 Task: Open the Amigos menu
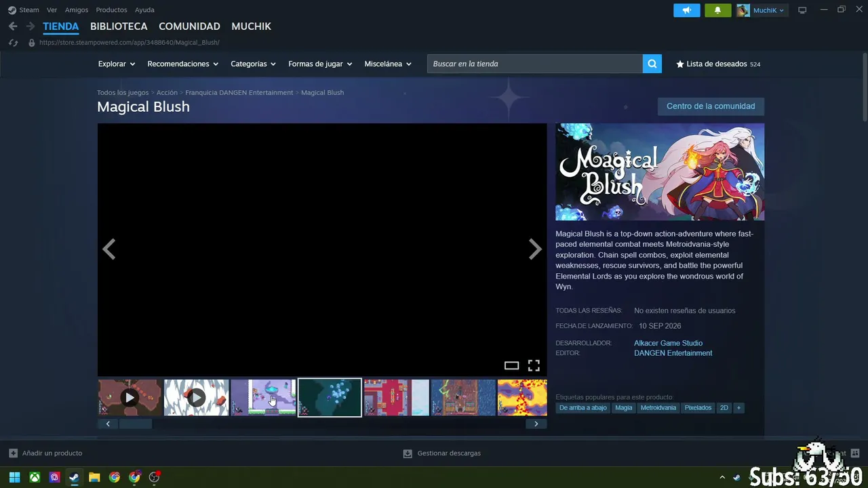[x=76, y=10]
